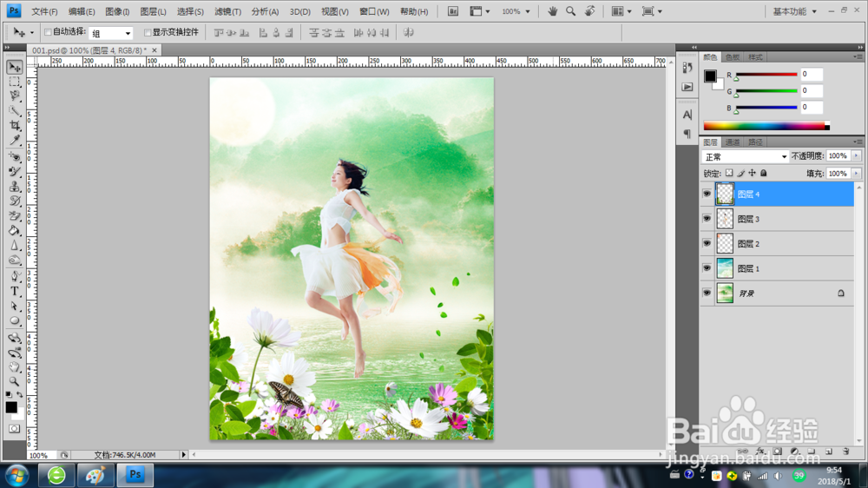Select the Eraser tool
The image size is (868, 488).
click(x=15, y=216)
